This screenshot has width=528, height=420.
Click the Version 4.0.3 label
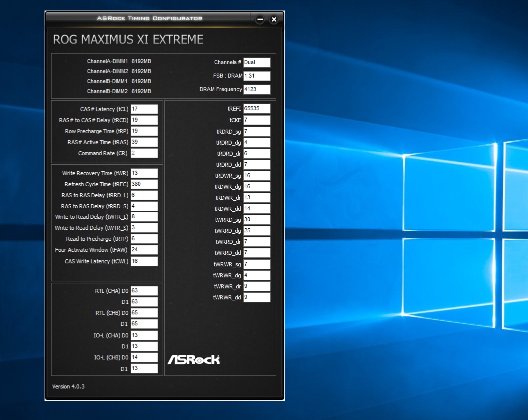pos(69,386)
